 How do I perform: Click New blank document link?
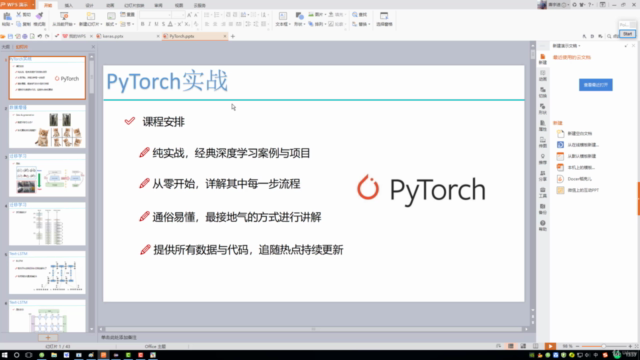click(x=579, y=133)
